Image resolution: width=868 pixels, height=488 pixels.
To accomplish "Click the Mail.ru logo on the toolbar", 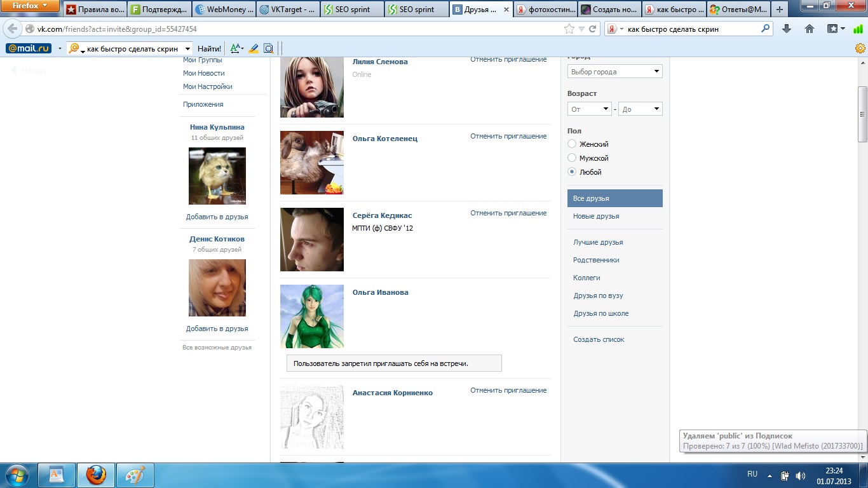I will pyautogui.click(x=29, y=48).
